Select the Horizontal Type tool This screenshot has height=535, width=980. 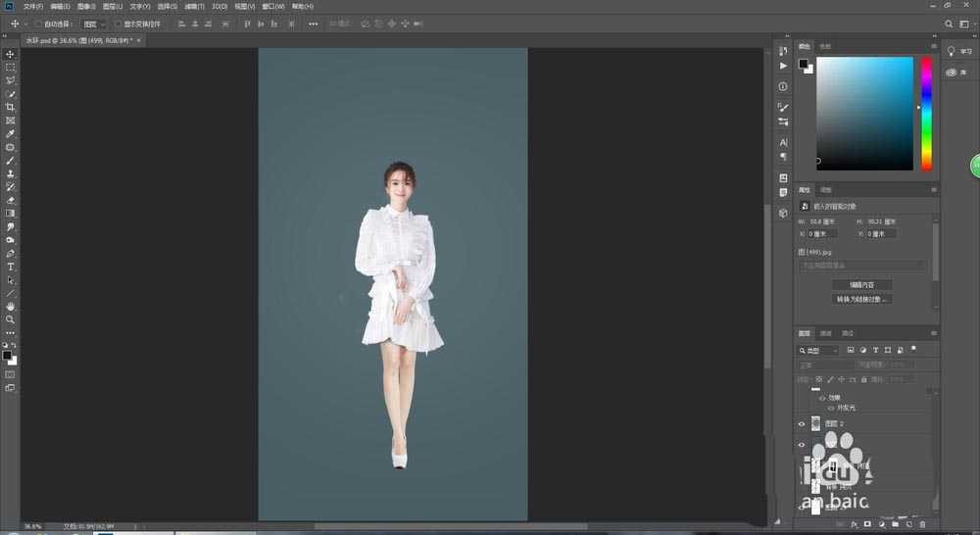[11, 267]
